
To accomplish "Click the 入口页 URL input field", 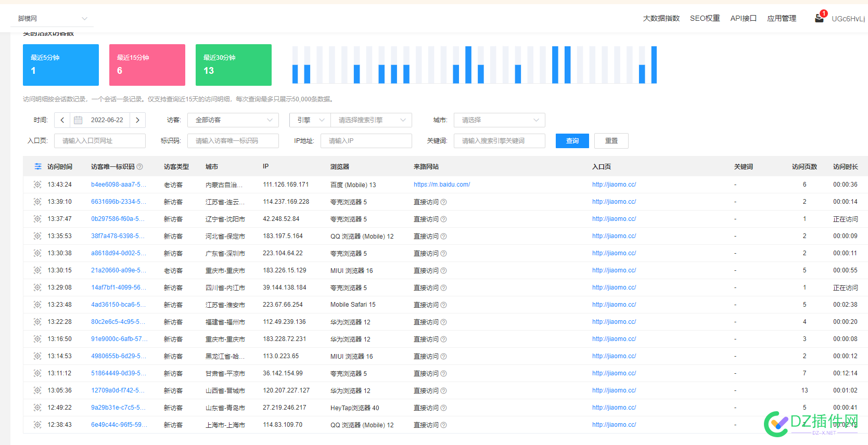I will (x=100, y=141).
